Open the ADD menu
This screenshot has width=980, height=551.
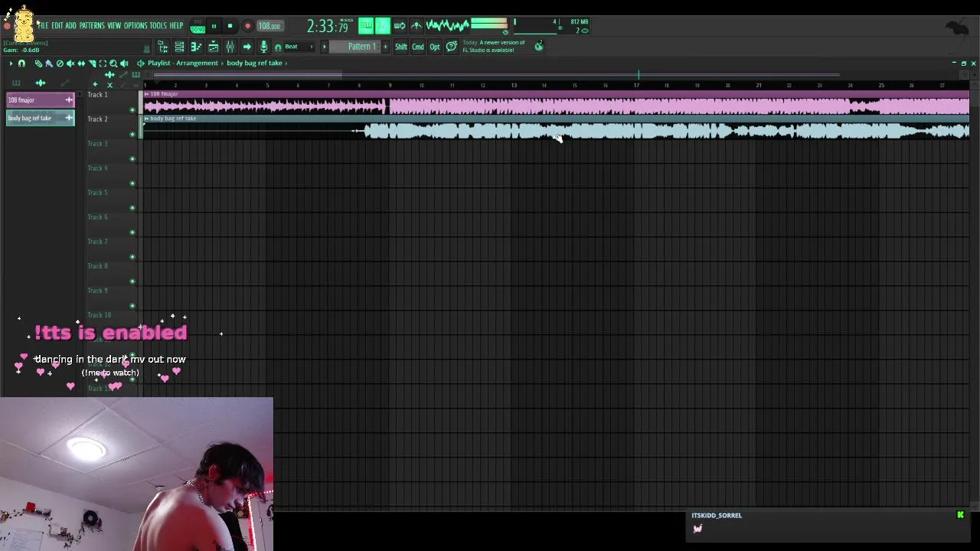(x=70, y=25)
